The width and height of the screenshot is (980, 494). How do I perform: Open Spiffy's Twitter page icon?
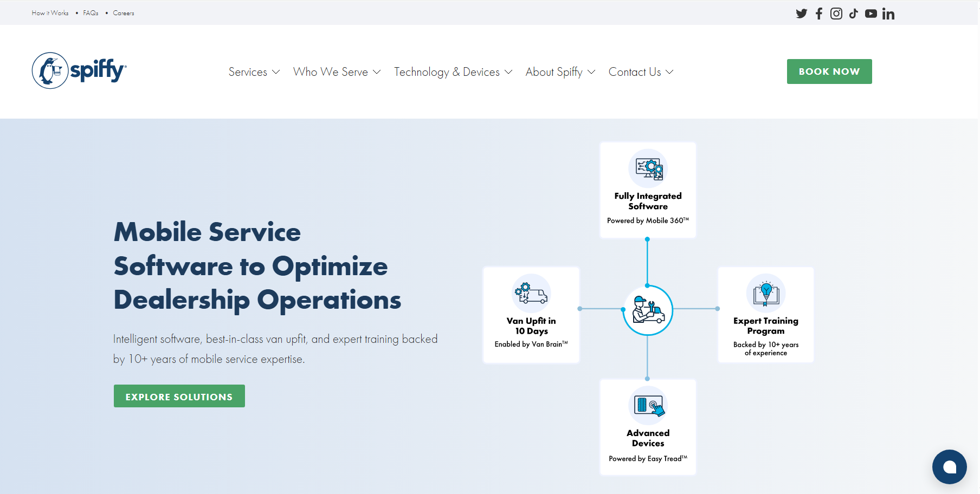point(802,14)
